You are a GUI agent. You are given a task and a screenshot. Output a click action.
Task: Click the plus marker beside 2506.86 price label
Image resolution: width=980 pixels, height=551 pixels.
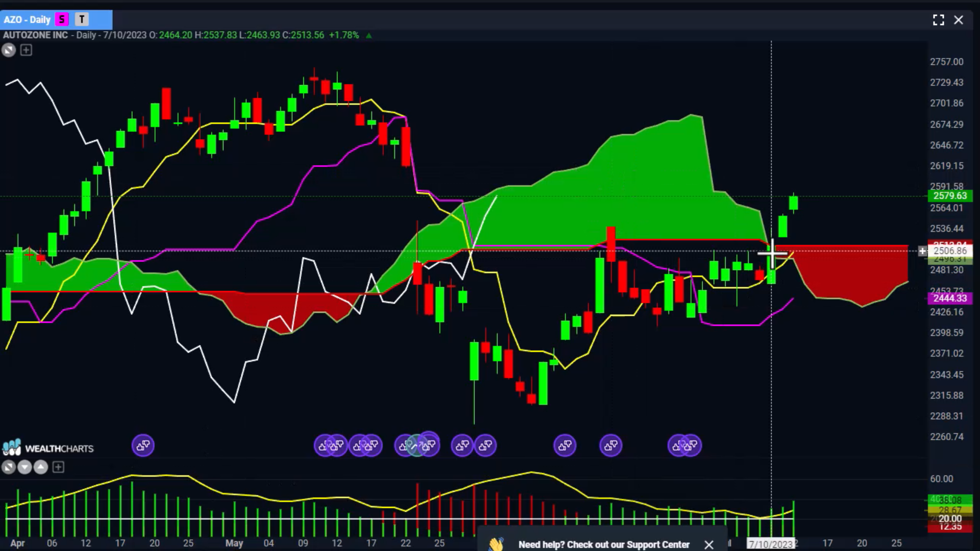point(922,251)
